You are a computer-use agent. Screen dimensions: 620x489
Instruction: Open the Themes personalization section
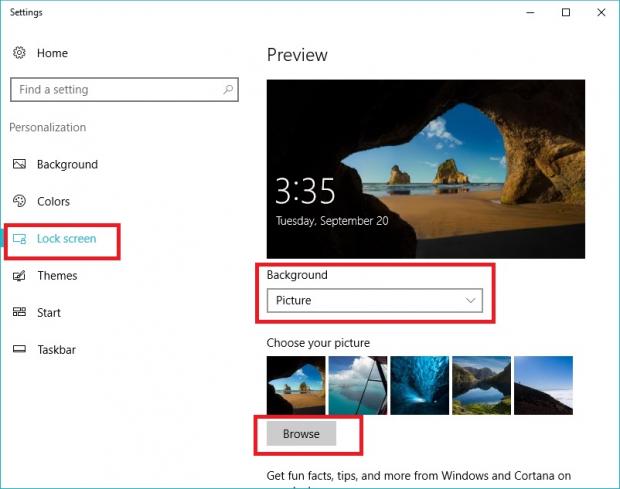tap(57, 275)
